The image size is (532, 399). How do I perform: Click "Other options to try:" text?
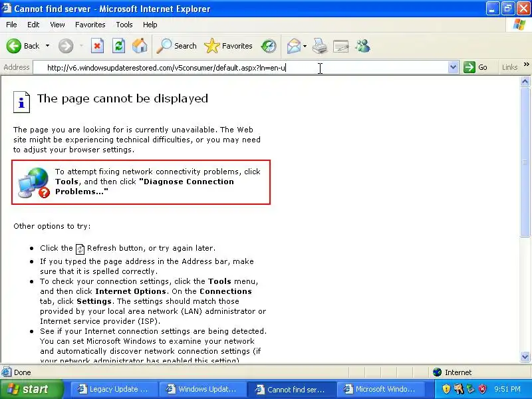tap(52, 226)
